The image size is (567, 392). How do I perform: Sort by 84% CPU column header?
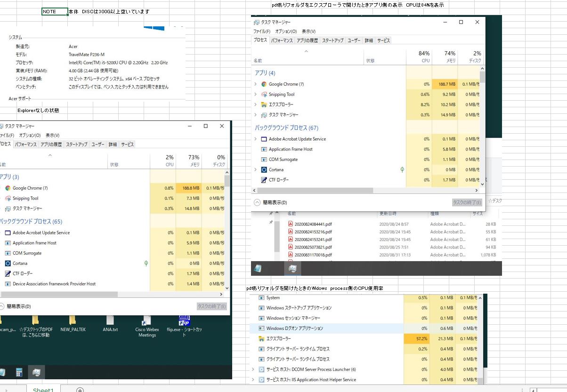coord(419,56)
